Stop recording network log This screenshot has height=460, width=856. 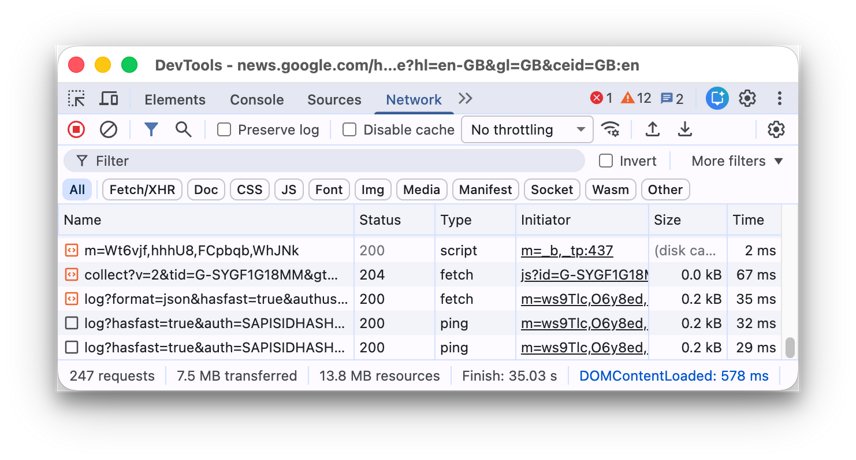coord(76,129)
